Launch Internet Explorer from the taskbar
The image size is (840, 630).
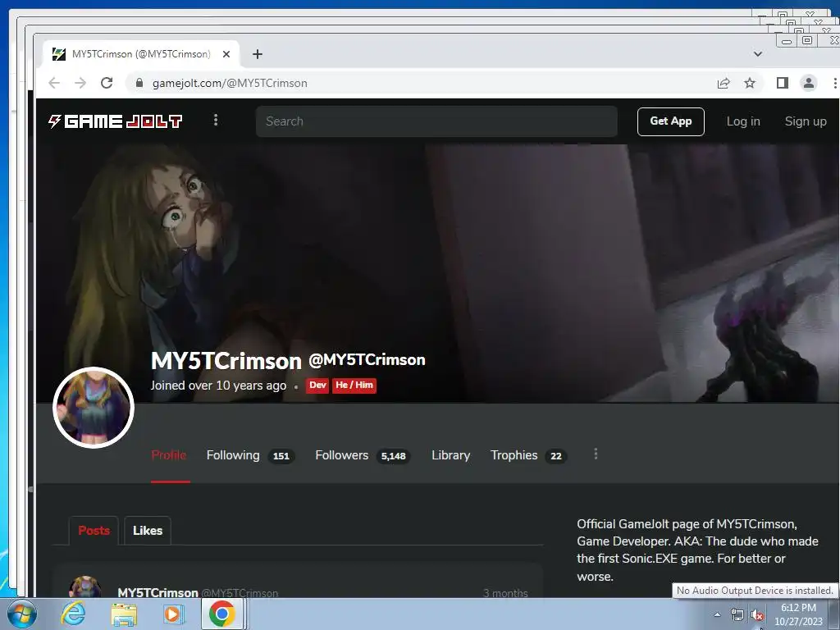pos(73,614)
